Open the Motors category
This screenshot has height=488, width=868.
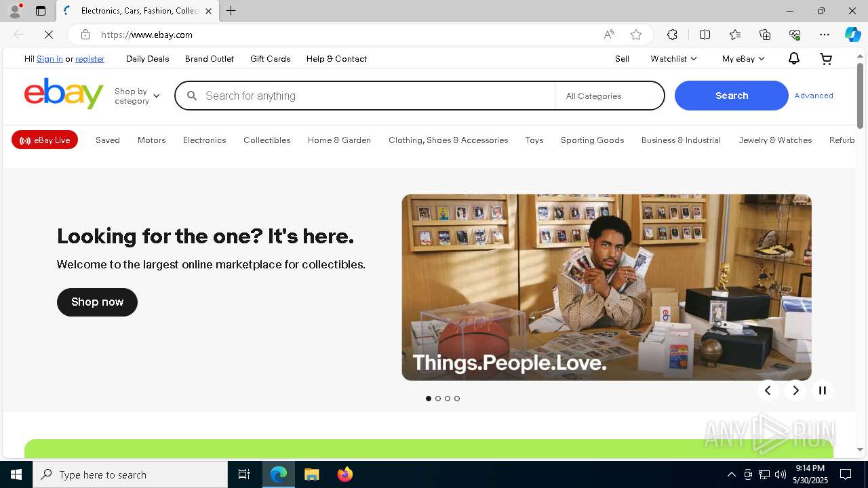151,140
